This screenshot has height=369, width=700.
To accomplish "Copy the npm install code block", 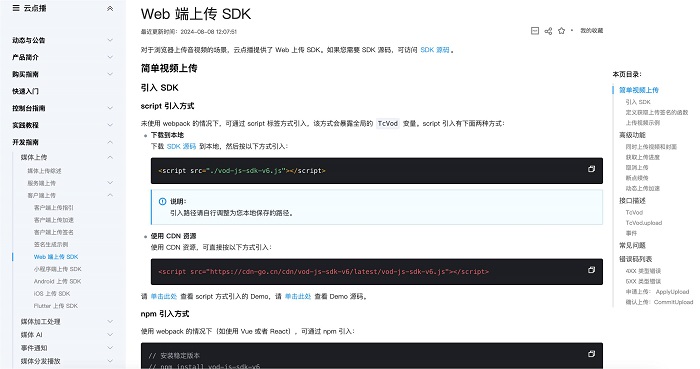I will (x=591, y=354).
